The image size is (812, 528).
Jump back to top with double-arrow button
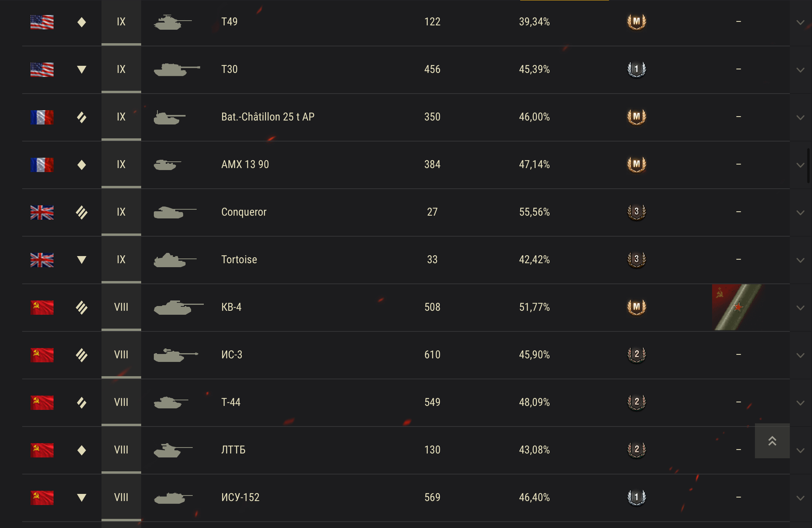[x=772, y=441]
